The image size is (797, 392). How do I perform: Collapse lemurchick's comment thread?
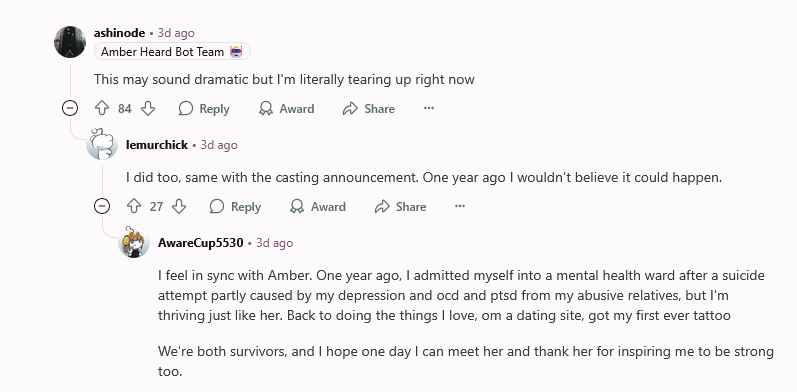(x=102, y=206)
